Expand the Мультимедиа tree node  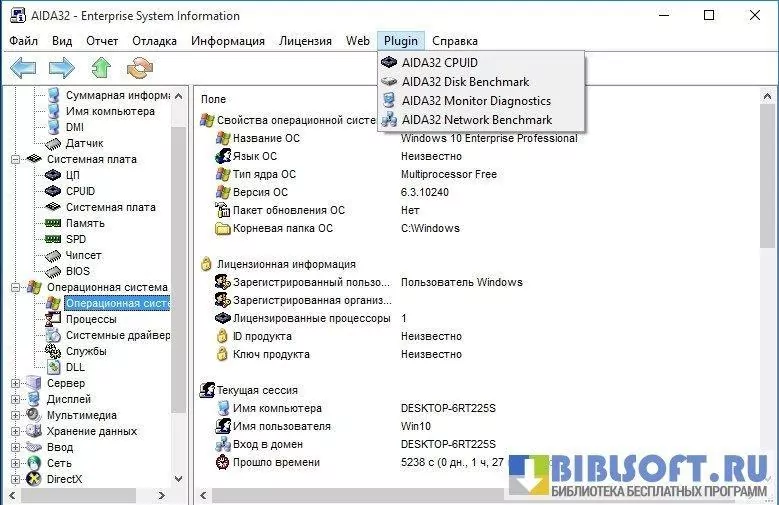pos(16,415)
